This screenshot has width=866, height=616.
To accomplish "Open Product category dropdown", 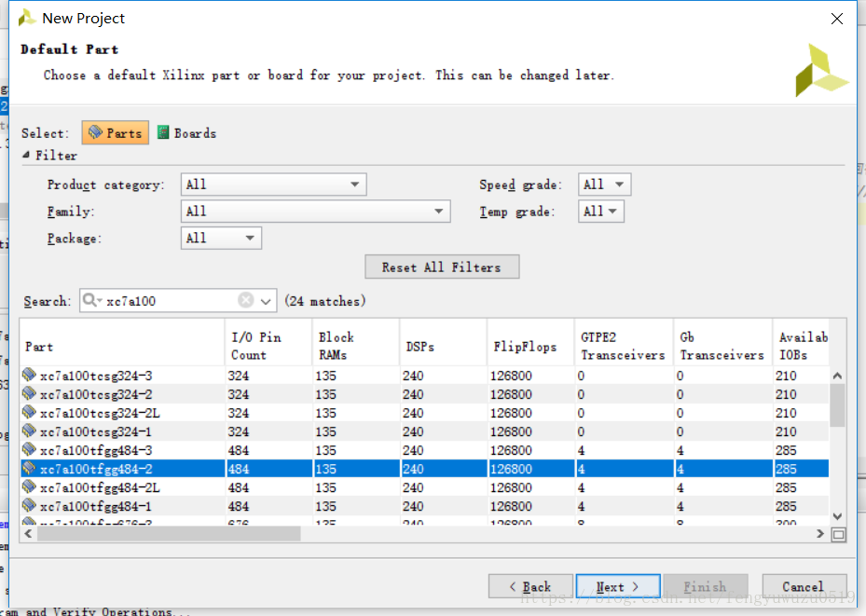I will (x=273, y=185).
